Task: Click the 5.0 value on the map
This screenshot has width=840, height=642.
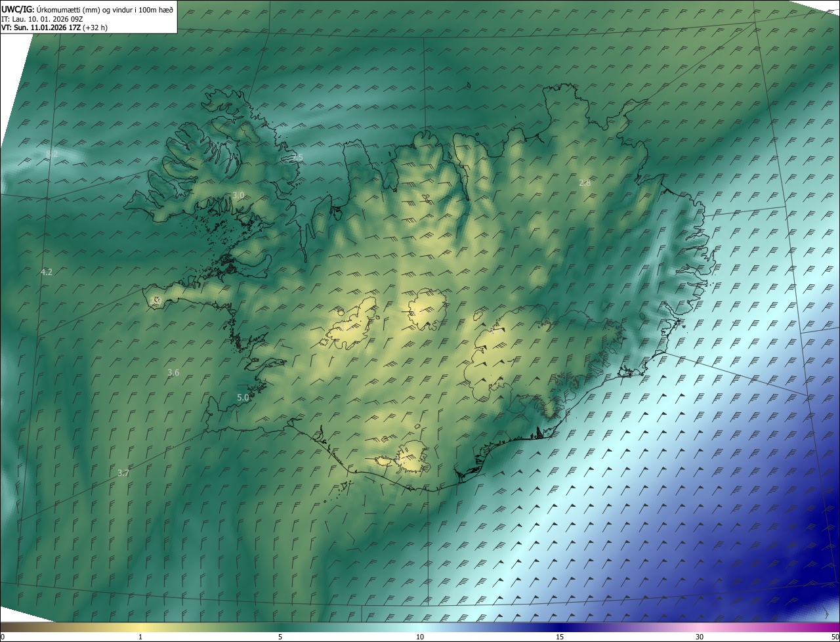Action: pos(243,398)
